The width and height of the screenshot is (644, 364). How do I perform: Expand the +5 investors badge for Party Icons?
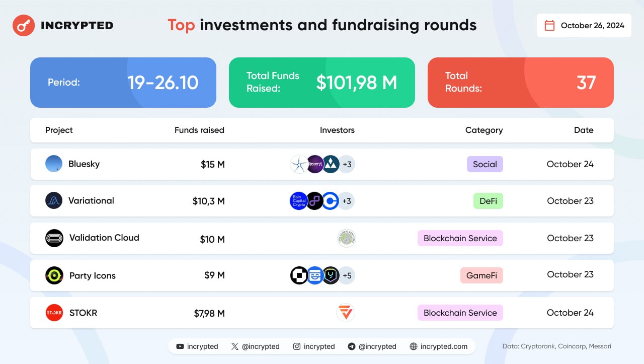coord(347,275)
